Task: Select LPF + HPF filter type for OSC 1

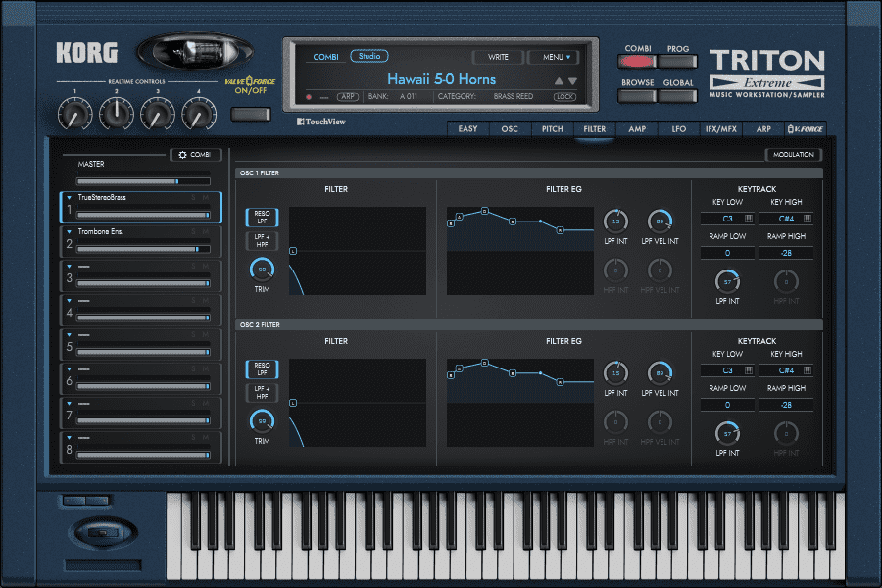Action: [262, 241]
